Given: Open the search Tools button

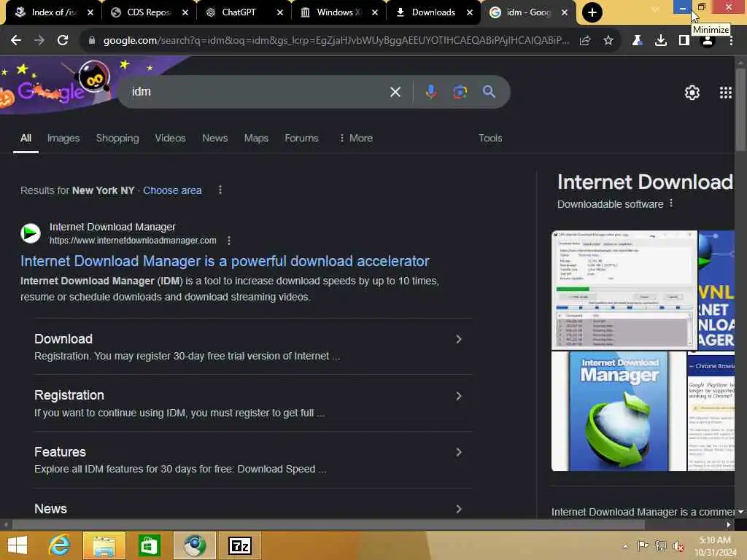Looking at the screenshot, I should coord(490,138).
